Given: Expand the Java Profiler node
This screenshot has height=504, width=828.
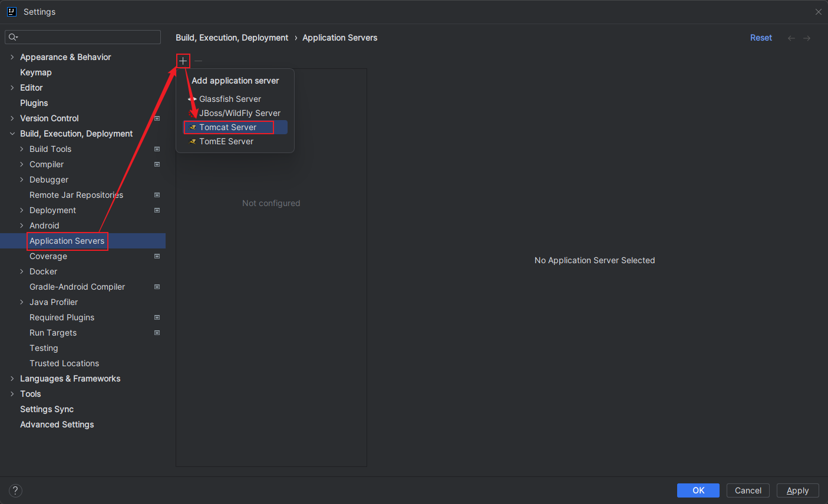Looking at the screenshot, I should click(21, 302).
